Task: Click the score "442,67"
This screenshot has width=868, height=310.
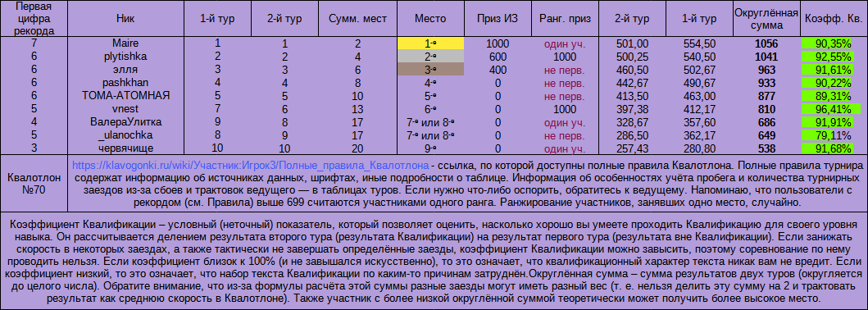Action: click(x=632, y=83)
